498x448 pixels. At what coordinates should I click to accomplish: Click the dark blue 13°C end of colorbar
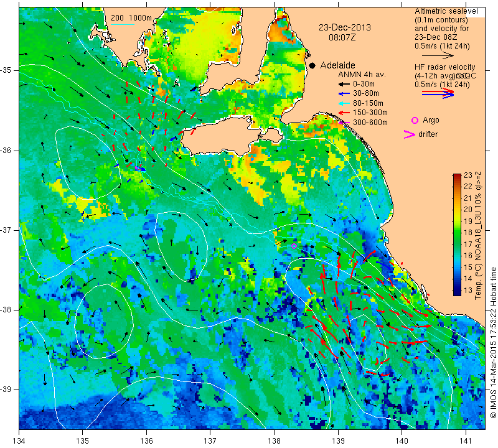pyautogui.click(x=457, y=292)
